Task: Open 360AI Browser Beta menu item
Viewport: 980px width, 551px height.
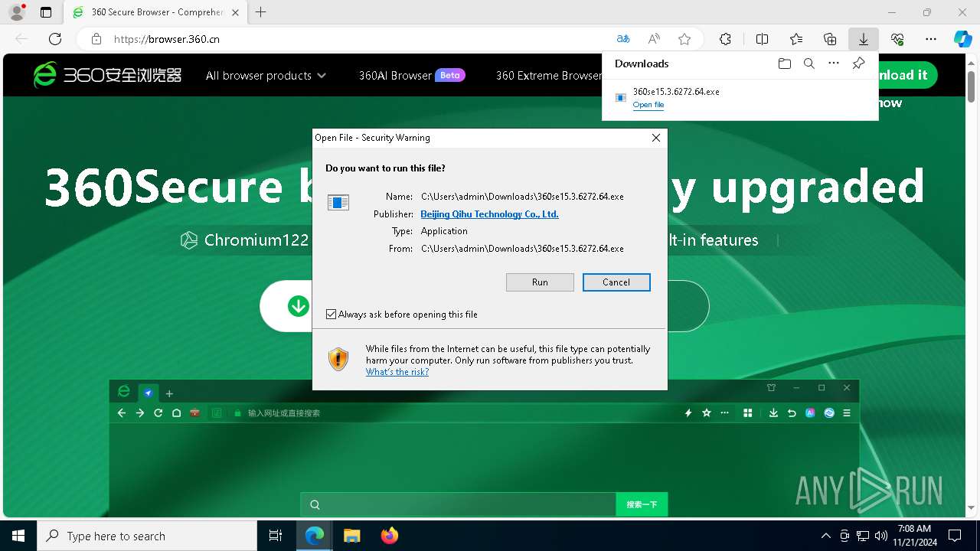Action: point(412,75)
